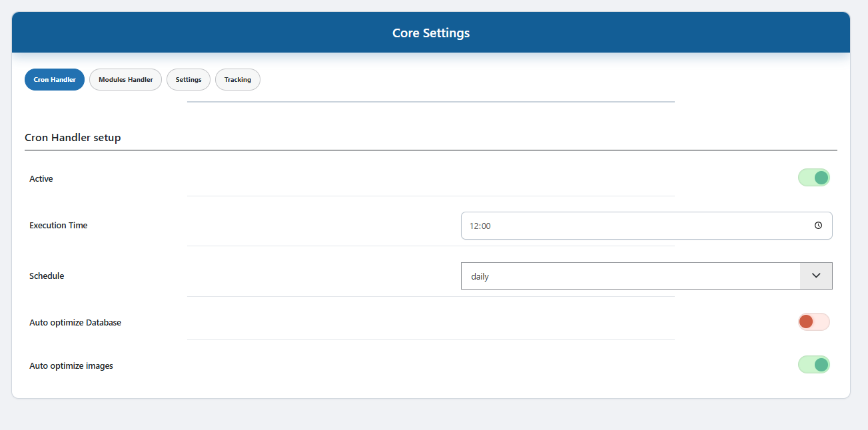Open the Schedule combo box showing daily
The image size is (868, 430).
pyautogui.click(x=630, y=276)
